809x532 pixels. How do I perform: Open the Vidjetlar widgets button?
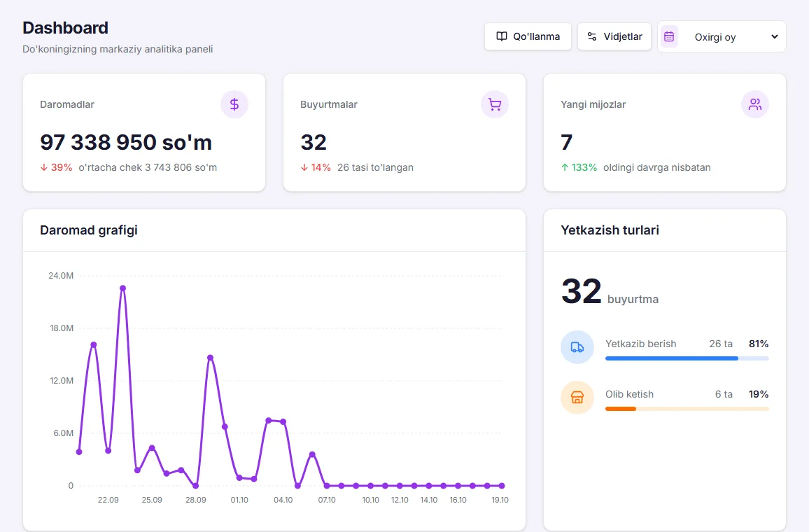pos(614,36)
